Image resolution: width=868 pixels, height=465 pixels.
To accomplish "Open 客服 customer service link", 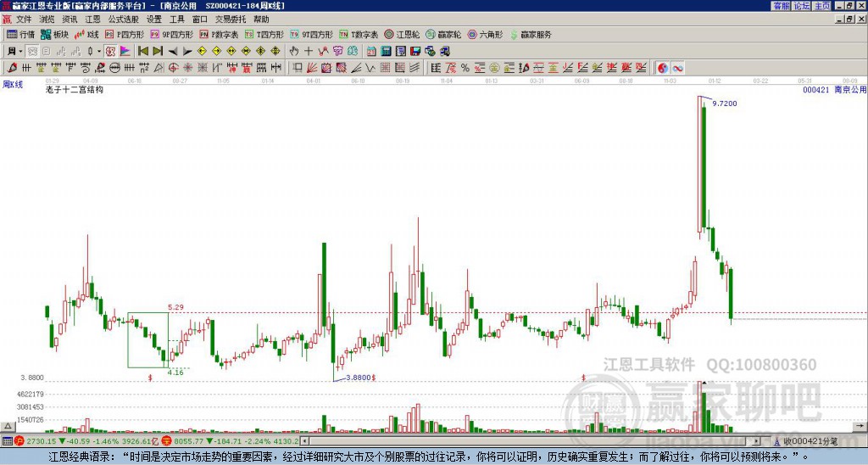I will point(782,6).
